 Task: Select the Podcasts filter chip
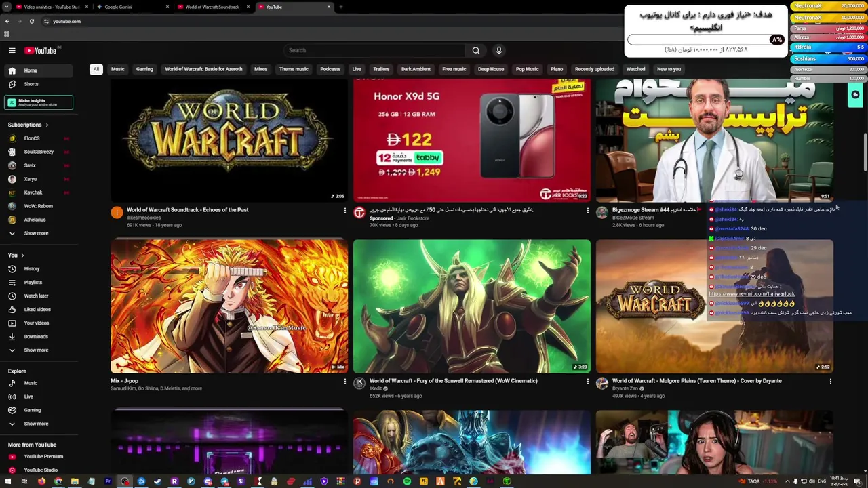(x=330, y=69)
